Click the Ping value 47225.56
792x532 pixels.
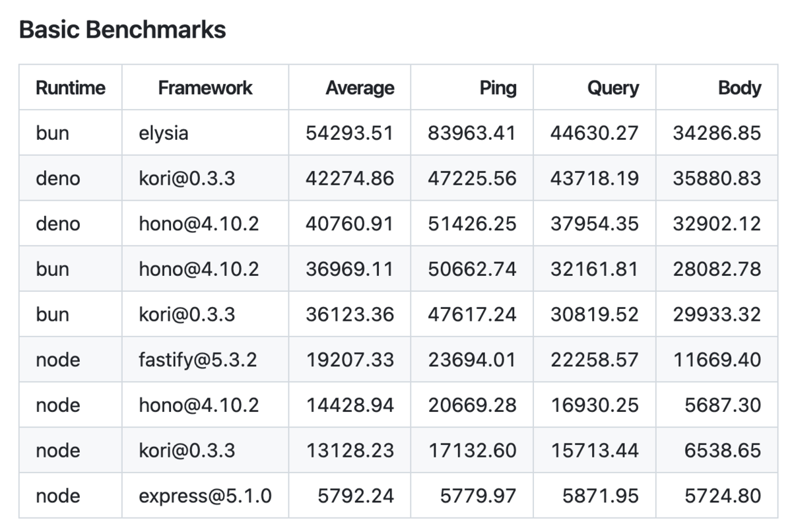(x=472, y=178)
